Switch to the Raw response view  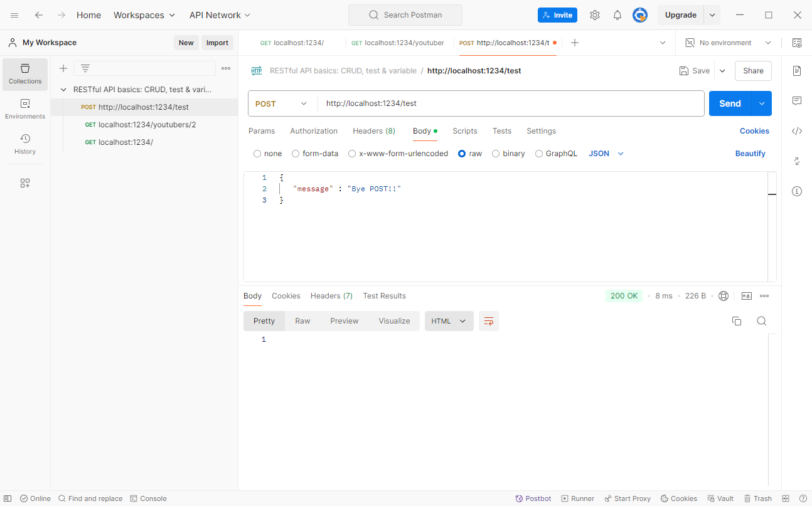[x=302, y=321]
